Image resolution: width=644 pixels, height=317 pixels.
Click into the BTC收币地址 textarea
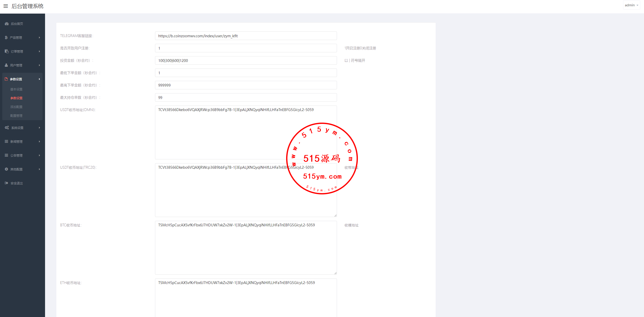point(246,248)
